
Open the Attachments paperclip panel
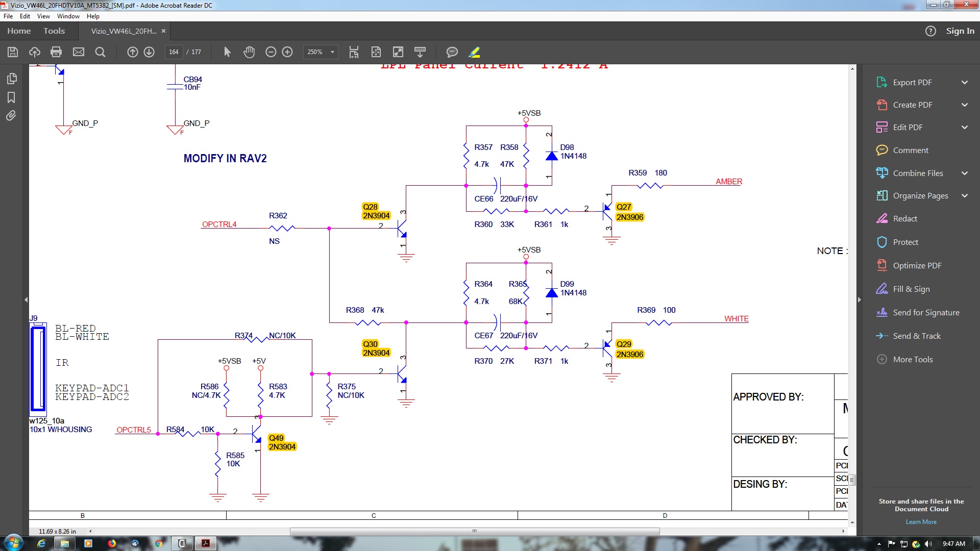tap(11, 116)
